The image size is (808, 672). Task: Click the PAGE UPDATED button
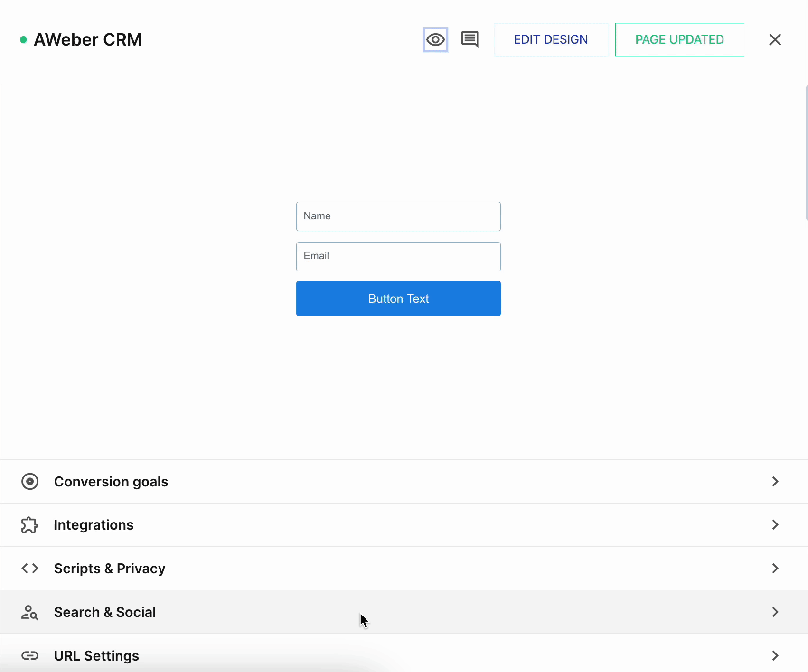[x=679, y=39]
